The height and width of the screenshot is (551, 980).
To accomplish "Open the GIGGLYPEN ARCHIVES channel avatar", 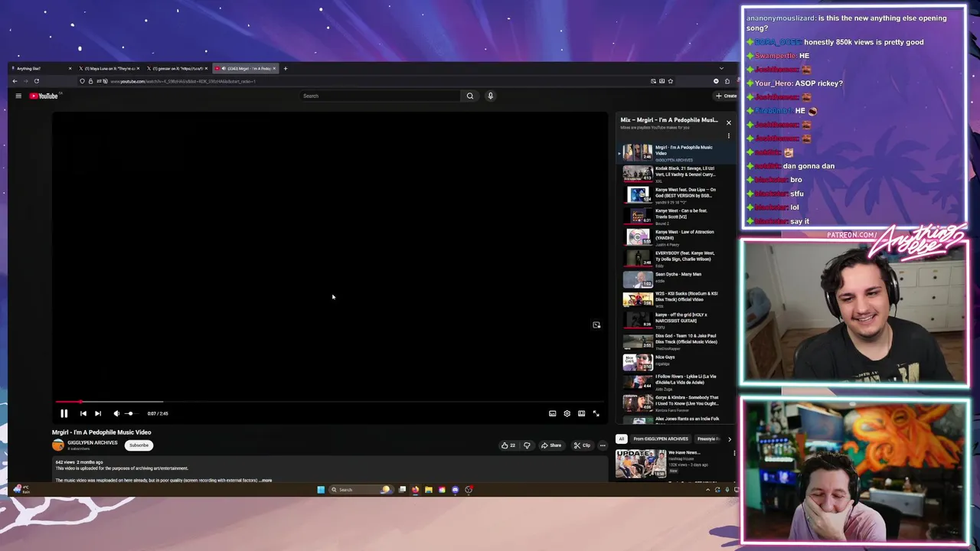I will (58, 445).
